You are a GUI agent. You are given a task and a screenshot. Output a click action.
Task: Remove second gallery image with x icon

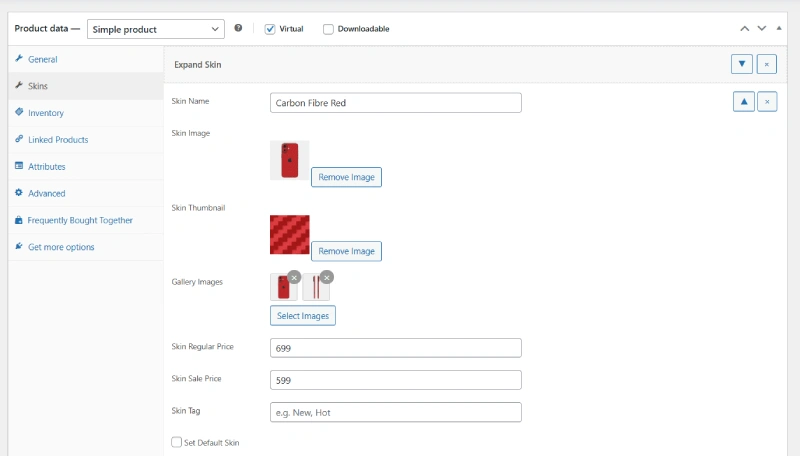(327, 277)
